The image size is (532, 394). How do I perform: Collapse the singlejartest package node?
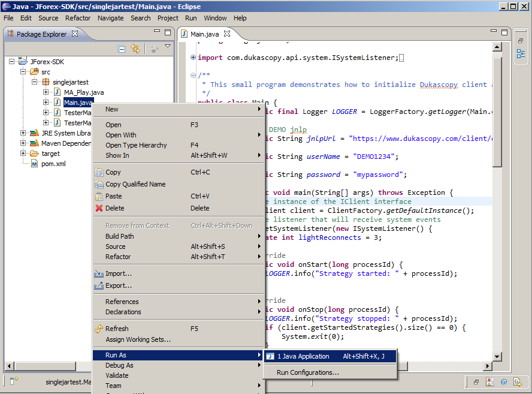[34, 82]
